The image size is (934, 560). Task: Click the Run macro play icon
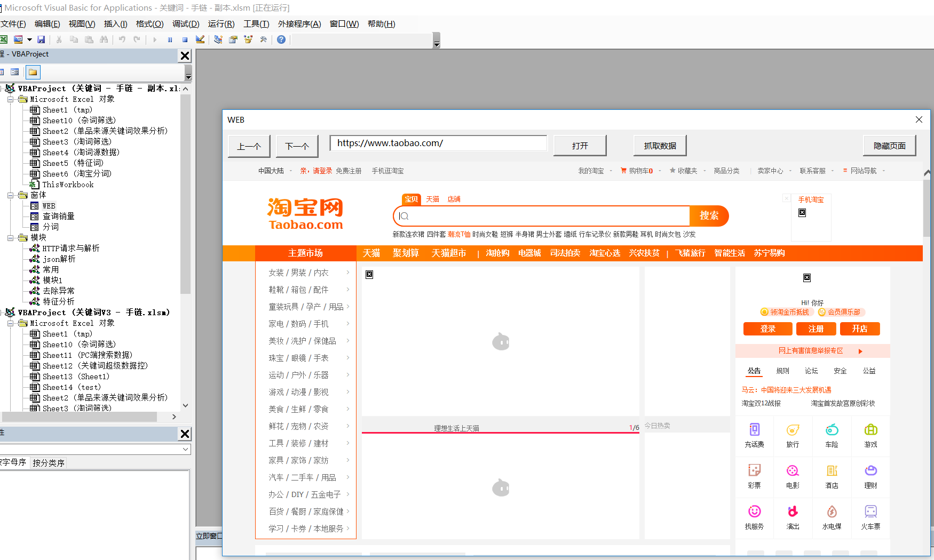155,39
